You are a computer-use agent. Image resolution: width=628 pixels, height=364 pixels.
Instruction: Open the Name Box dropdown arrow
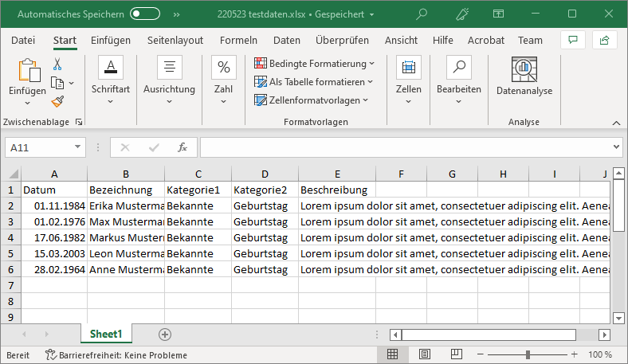coord(77,147)
